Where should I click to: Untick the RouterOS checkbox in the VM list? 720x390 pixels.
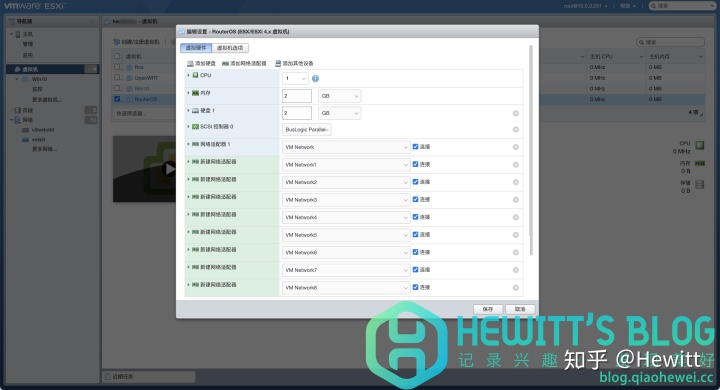click(117, 99)
